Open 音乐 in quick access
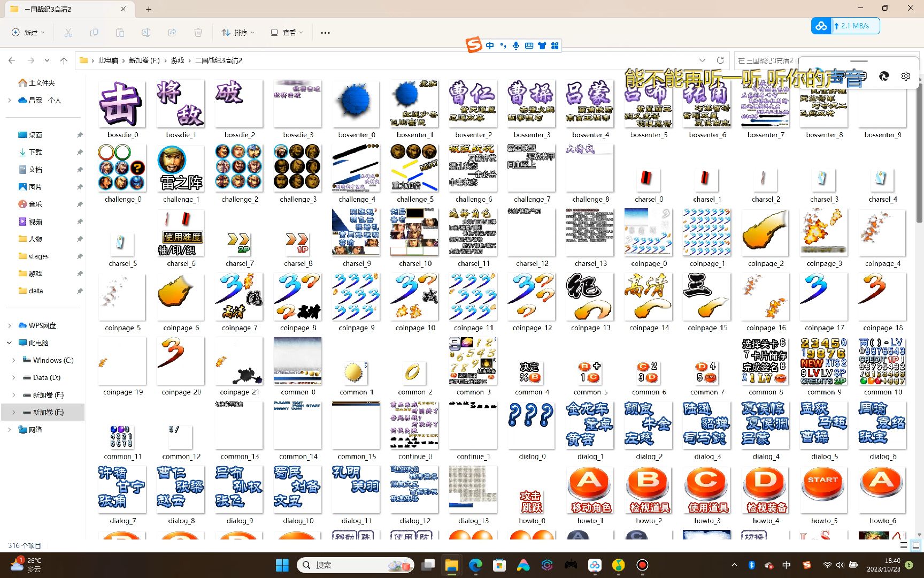 pos(35,204)
